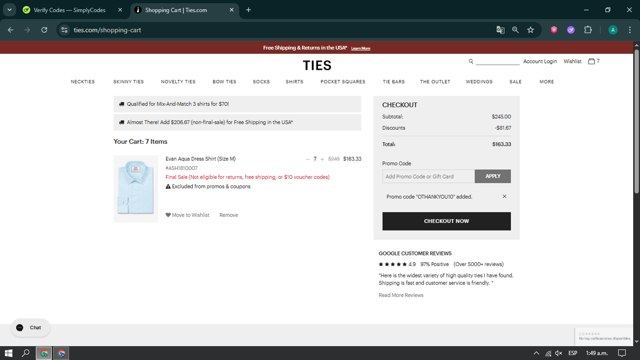Click the taskbar clock 1:49 a.m.
Viewport: 640px width, 360px height.
tap(597, 353)
